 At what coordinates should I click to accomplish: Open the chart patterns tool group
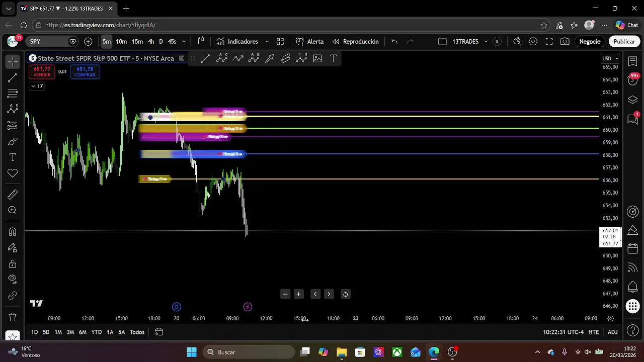(13, 109)
